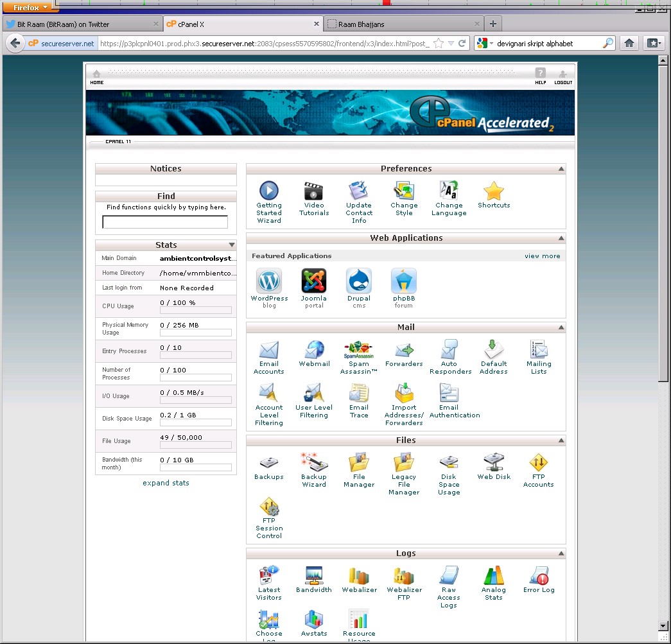Open the Change Language option

click(x=448, y=198)
